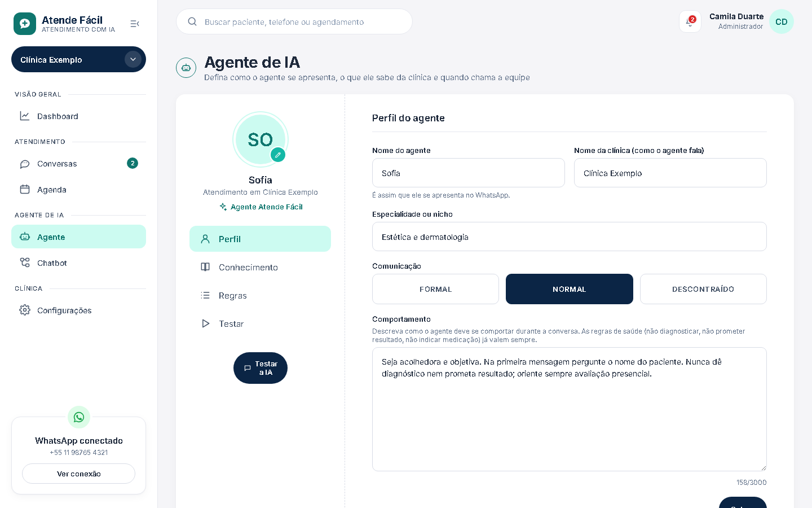
Task: Click the Especialidade ou nicho field
Action: [570, 237]
